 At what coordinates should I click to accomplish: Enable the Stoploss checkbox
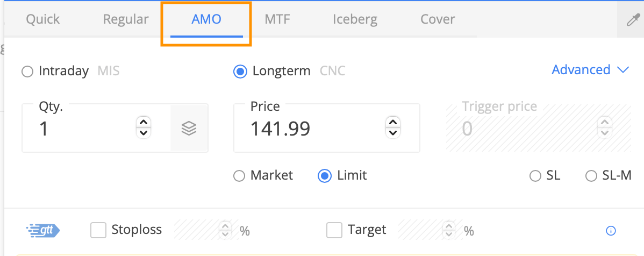coord(98,230)
